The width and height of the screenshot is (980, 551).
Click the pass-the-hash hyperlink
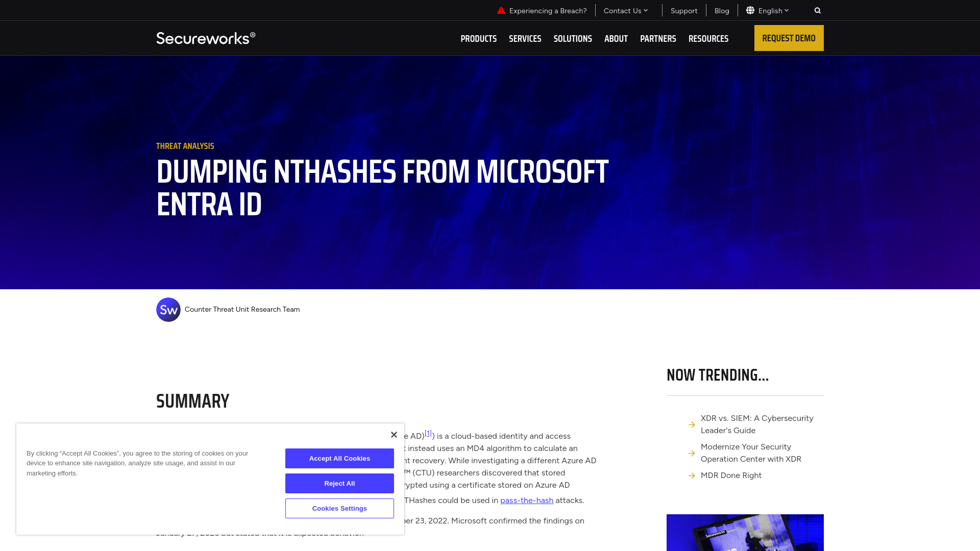pyautogui.click(x=526, y=500)
